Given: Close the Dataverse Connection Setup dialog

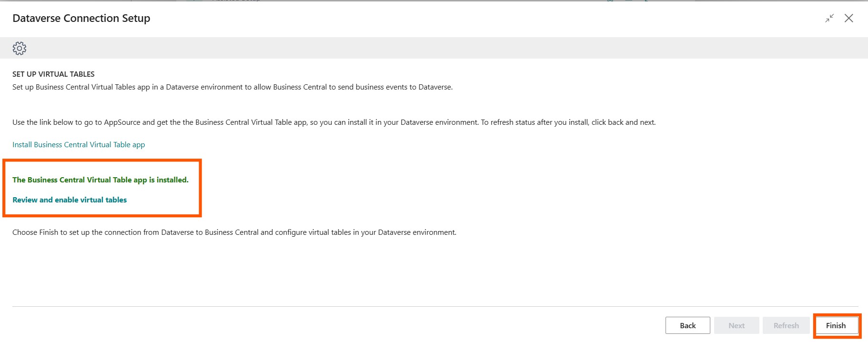Looking at the screenshot, I should [x=848, y=18].
